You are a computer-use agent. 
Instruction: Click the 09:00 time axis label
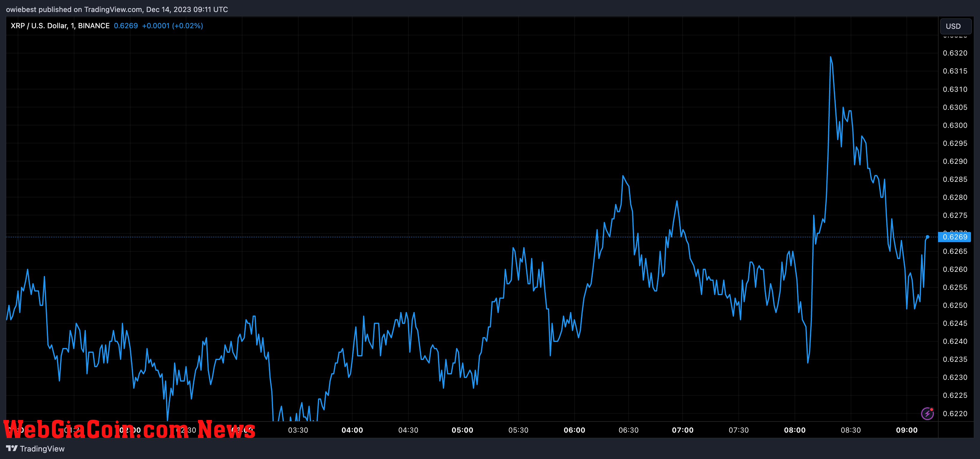(906, 430)
